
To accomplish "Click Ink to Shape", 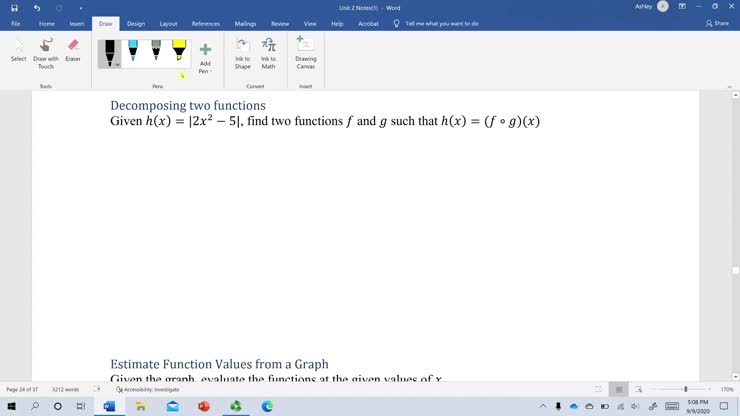I will coord(243,54).
